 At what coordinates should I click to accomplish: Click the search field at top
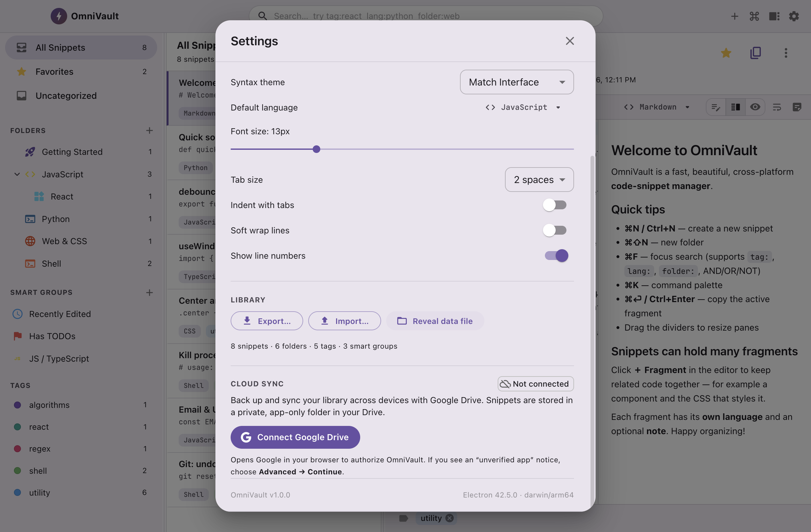coord(426,16)
